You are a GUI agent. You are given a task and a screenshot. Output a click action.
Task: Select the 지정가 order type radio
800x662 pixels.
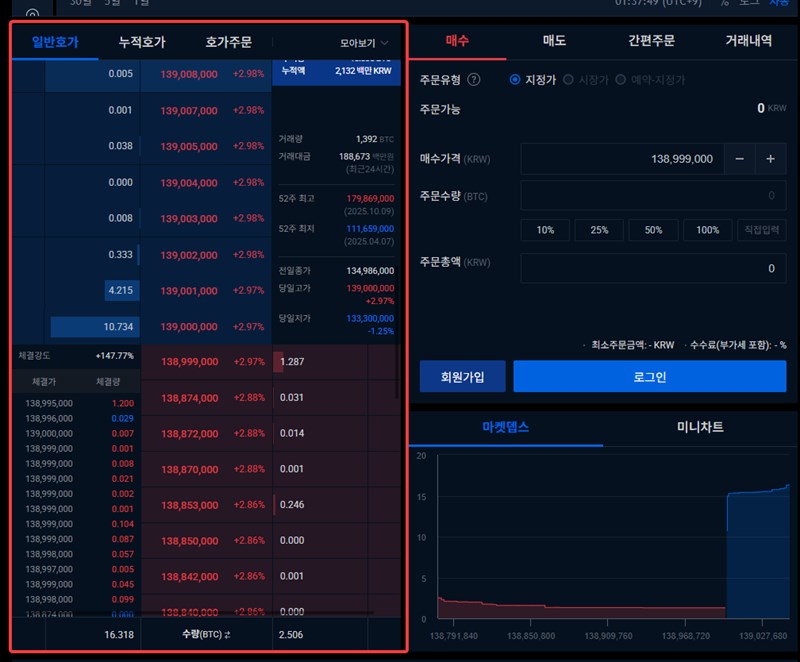point(515,80)
